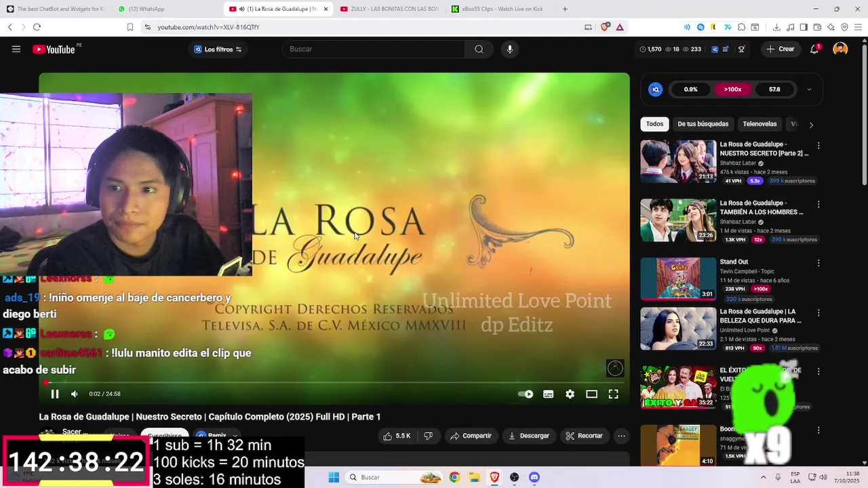Open the YouTube hamburger guide menu
Image resolution: width=868 pixels, height=488 pixels.
pos(16,49)
